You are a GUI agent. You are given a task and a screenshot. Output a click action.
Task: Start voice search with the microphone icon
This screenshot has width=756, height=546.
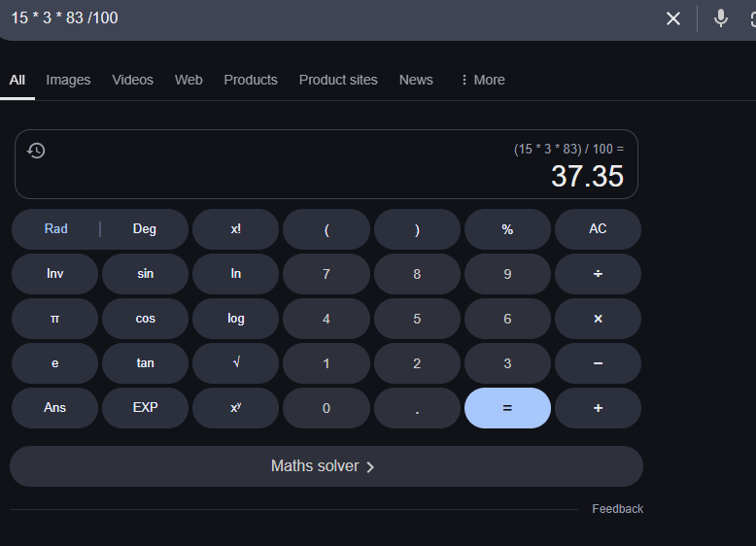(721, 18)
